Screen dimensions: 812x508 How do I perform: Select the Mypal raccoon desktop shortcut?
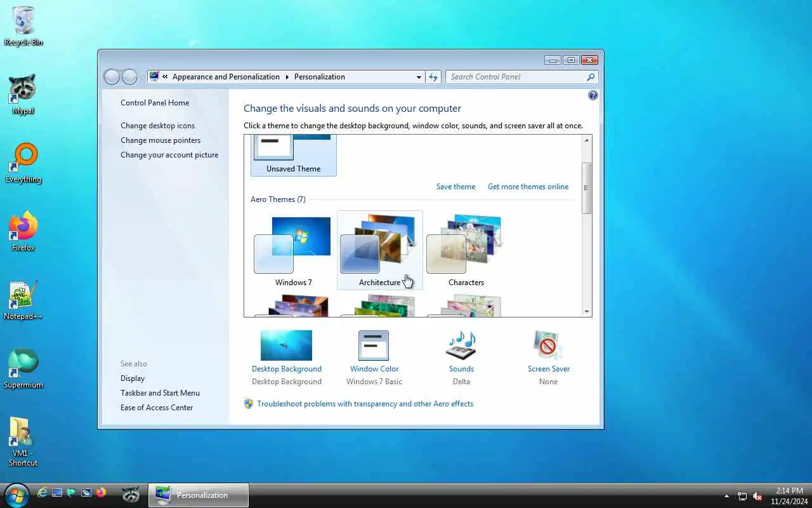pos(23,95)
